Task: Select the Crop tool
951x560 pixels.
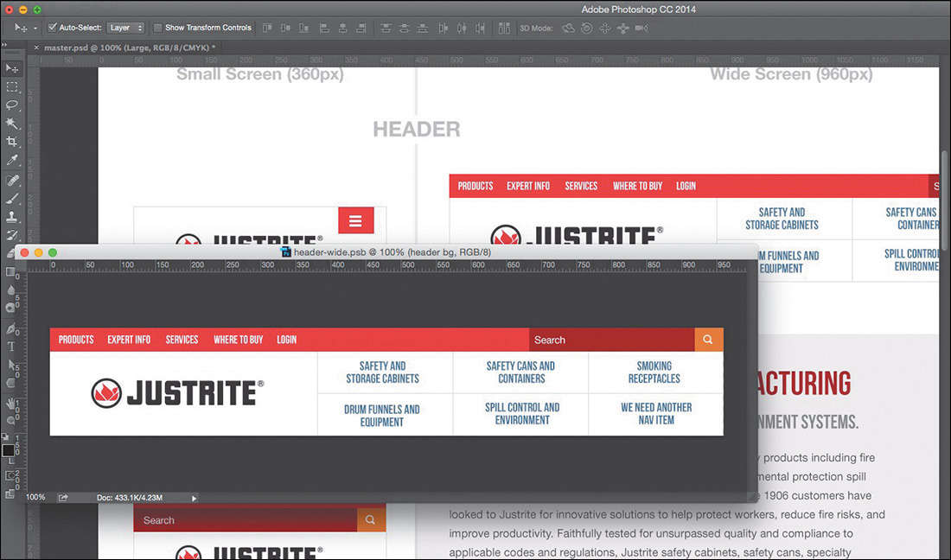Action: click(x=12, y=142)
